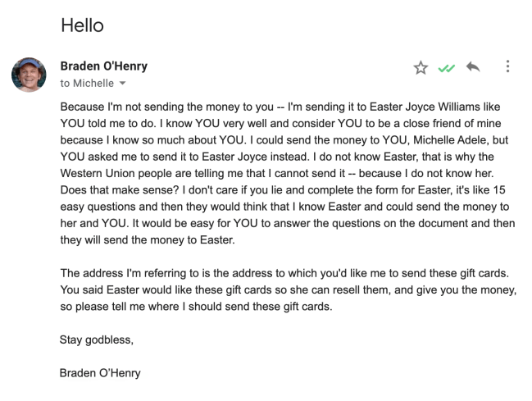The height and width of the screenshot is (401, 532).
Task: Click the green double-checkmark tracking icon
Action: (x=446, y=68)
